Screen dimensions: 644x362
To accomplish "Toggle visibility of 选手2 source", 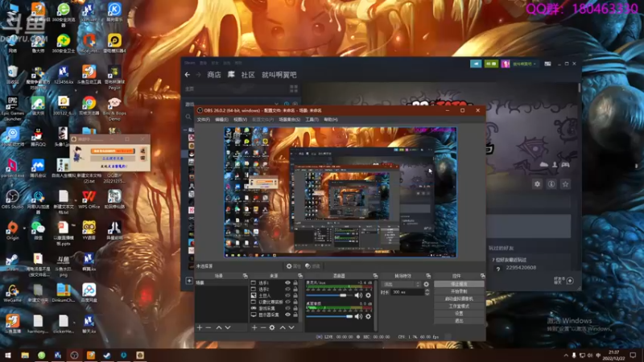I will point(287,290).
